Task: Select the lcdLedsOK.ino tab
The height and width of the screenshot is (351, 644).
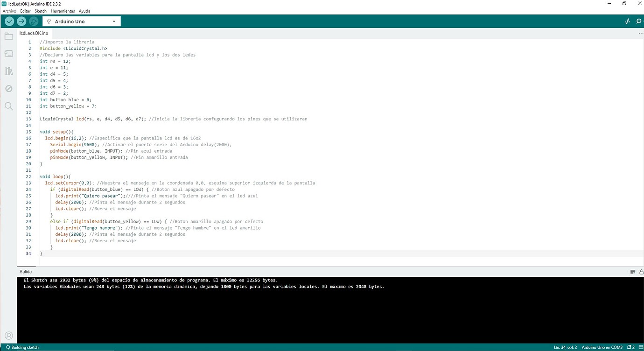Action: pyautogui.click(x=33, y=33)
